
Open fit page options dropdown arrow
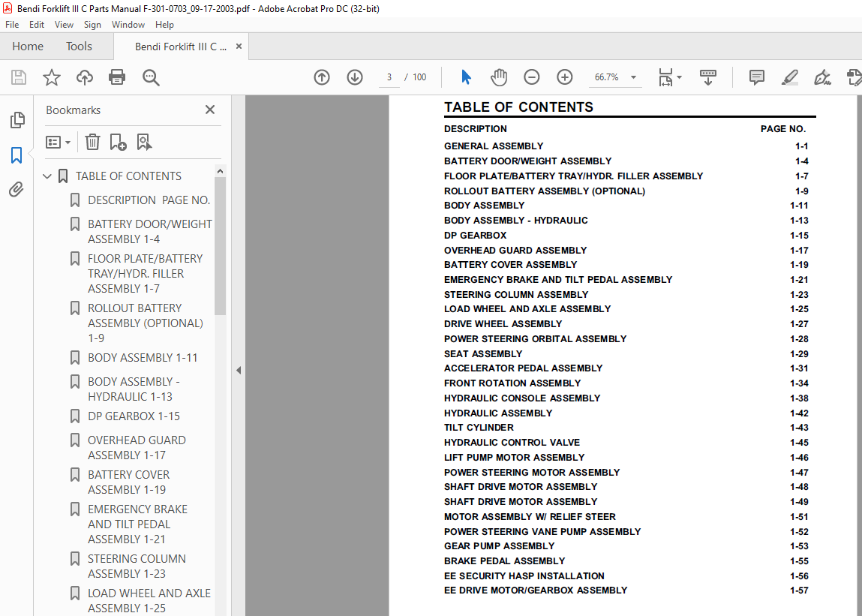tap(680, 77)
